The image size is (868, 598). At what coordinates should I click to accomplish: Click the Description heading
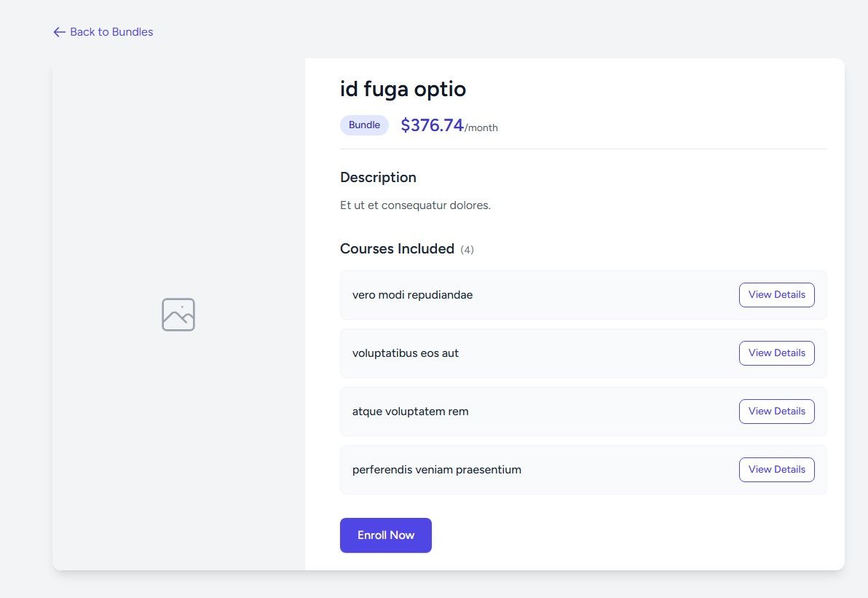(378, 177)
